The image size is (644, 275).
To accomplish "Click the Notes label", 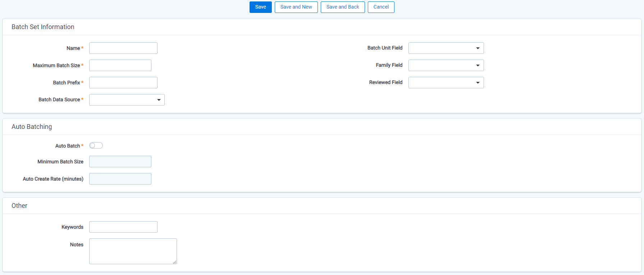I will coord(77,244).
